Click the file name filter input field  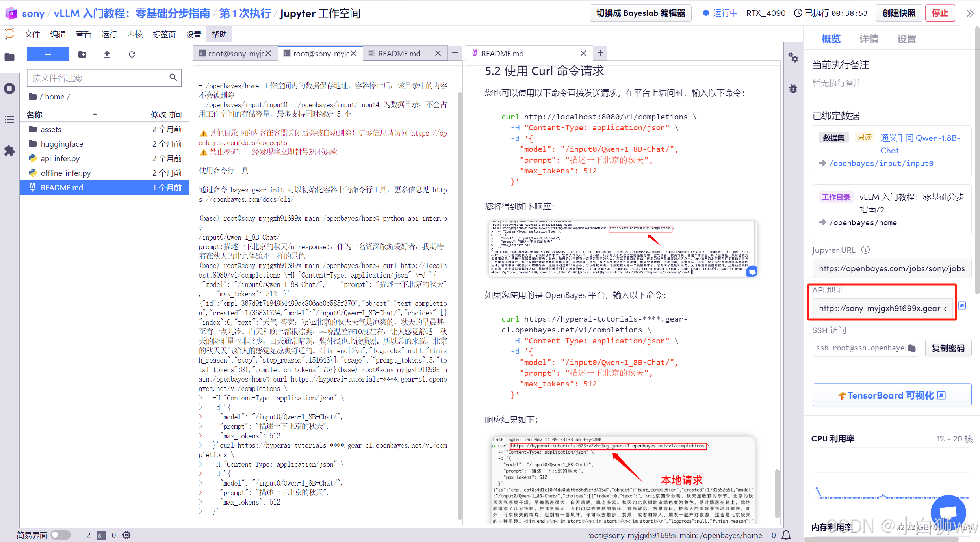coord(98,78)
